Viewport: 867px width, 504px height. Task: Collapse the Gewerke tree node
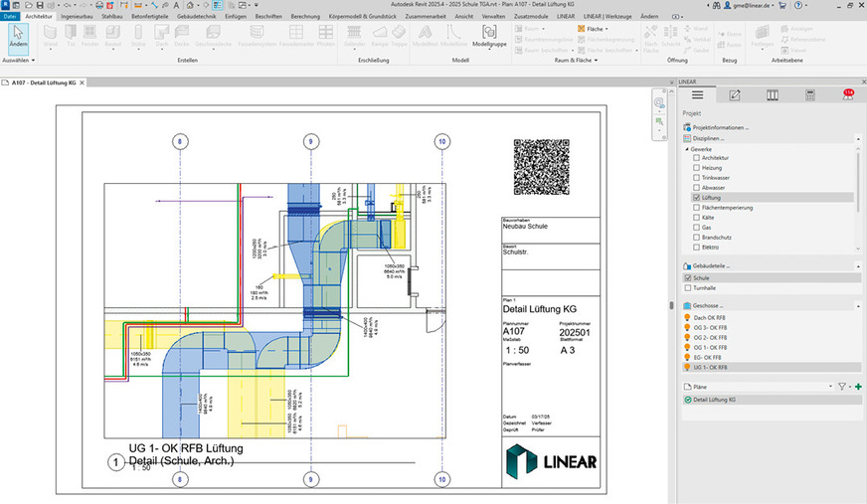687,148
